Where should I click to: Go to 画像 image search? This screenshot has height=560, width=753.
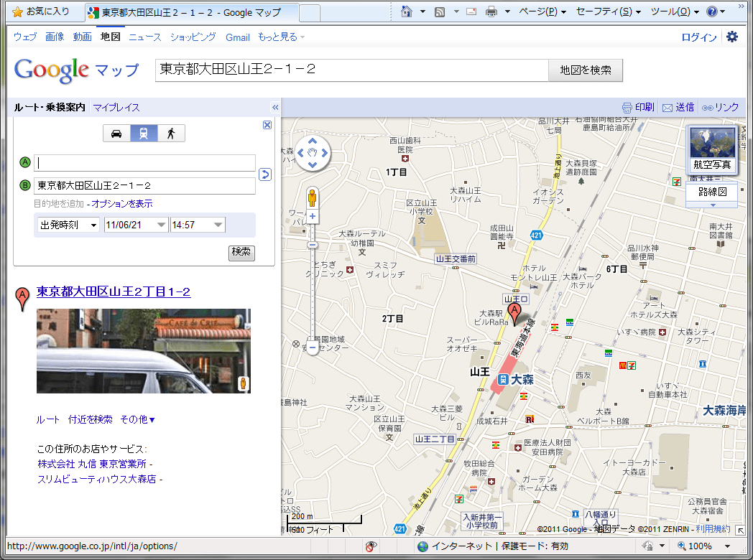(x=55, y=37)
